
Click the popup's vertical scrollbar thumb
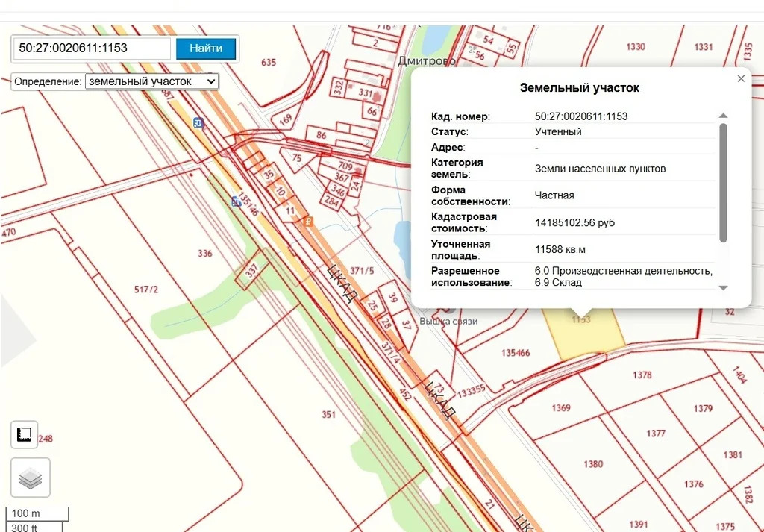click(723, 182)
